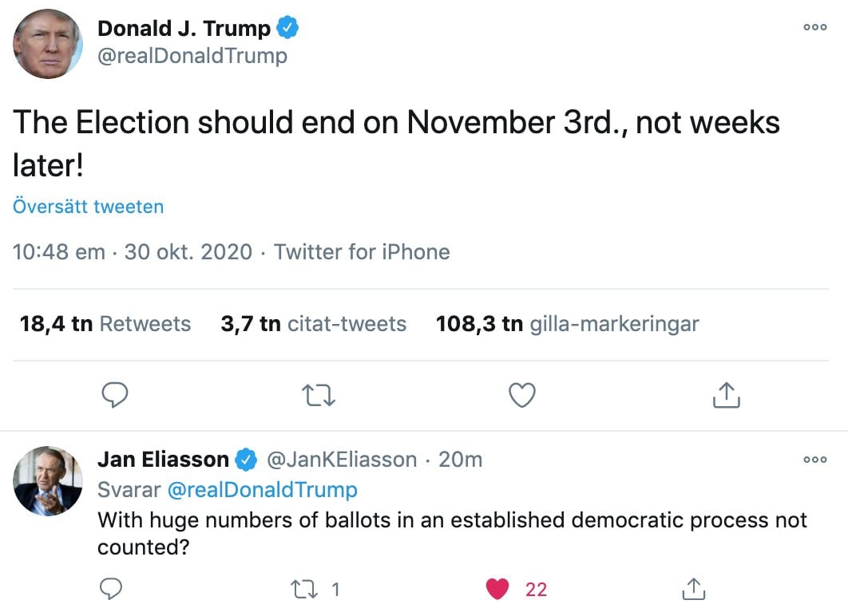
Task: Retweet Trump's Election tweet
Action: click(x=319, y=395)
